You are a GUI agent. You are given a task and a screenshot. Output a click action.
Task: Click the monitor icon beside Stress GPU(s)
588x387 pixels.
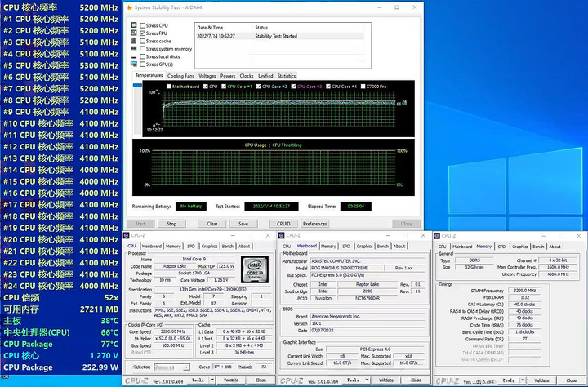[x=136, y=64]
